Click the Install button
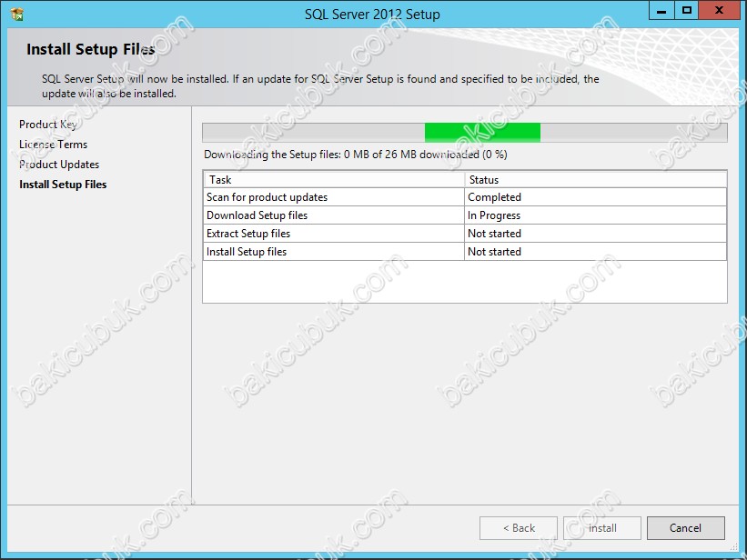 [602, 528]
